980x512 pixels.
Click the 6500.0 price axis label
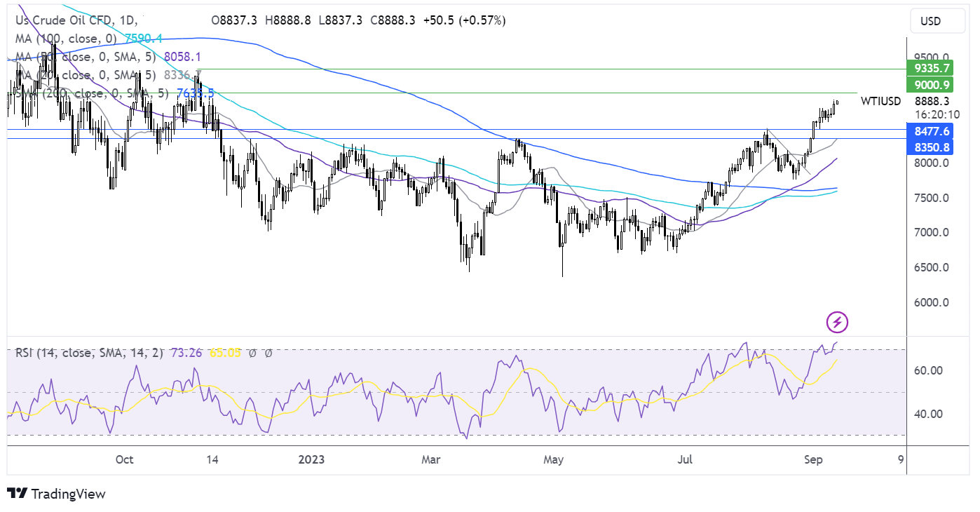point(933,267)
